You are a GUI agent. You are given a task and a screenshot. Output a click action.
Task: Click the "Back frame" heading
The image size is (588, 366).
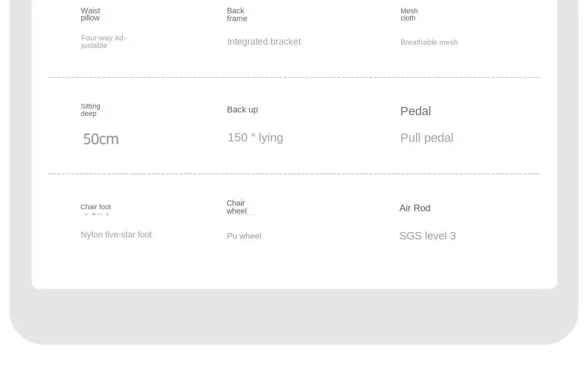tap(237, 14)
